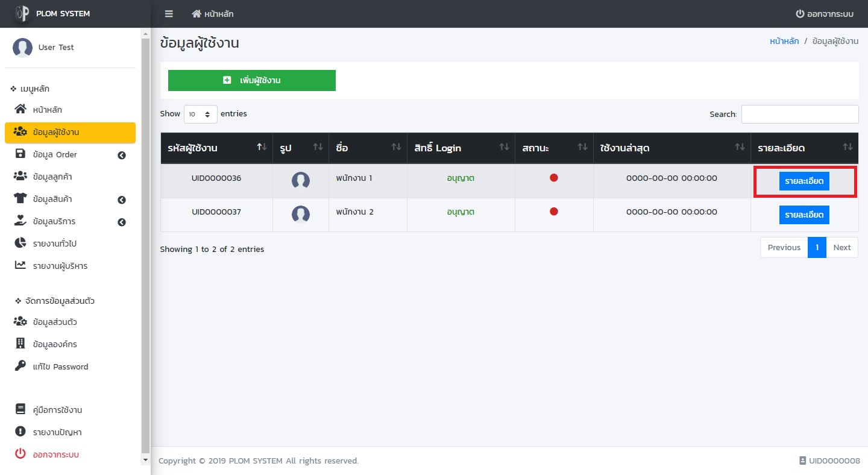The width and height of the screenshot is (868, 475).
Task: Open รายงานปัญหา problem report in sidebar
Action: click(57, 432)
